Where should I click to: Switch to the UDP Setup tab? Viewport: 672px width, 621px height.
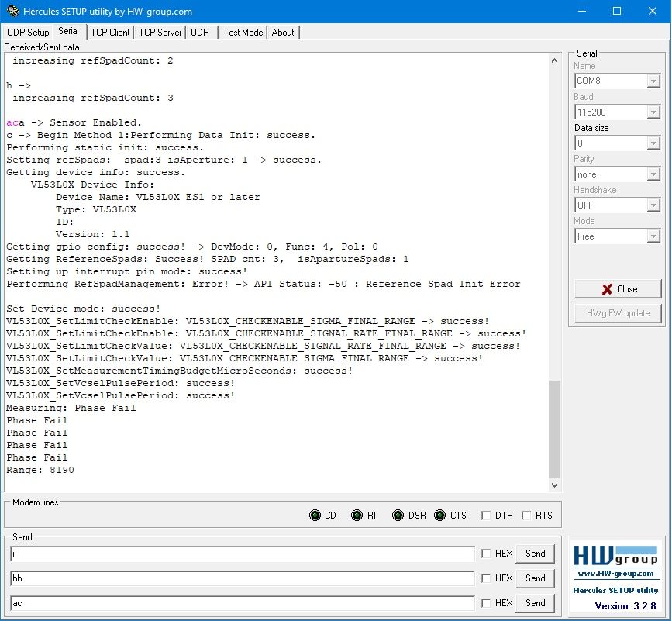[x=28, y=32]
